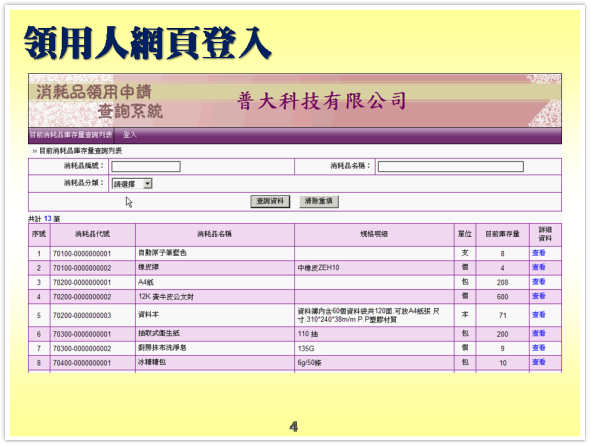Screen dimensions: 590x445
Task: Open 查看 link for 橡皮擦 row
Action: pyautogui.click(x=538, y=267)
